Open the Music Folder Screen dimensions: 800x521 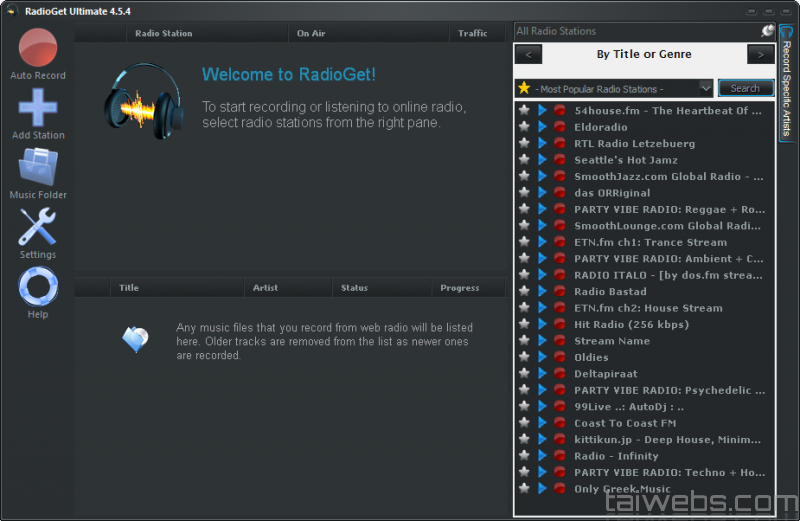tap(38, 168)
